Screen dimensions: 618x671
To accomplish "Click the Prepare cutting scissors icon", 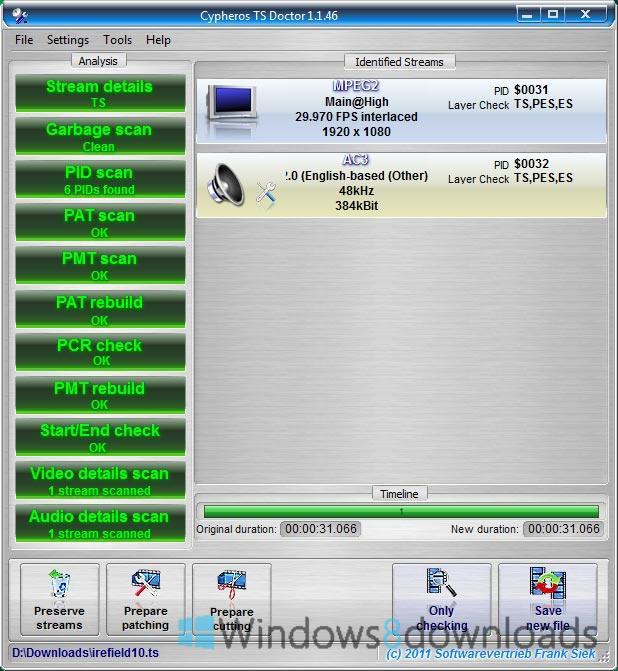I will 232,585.
